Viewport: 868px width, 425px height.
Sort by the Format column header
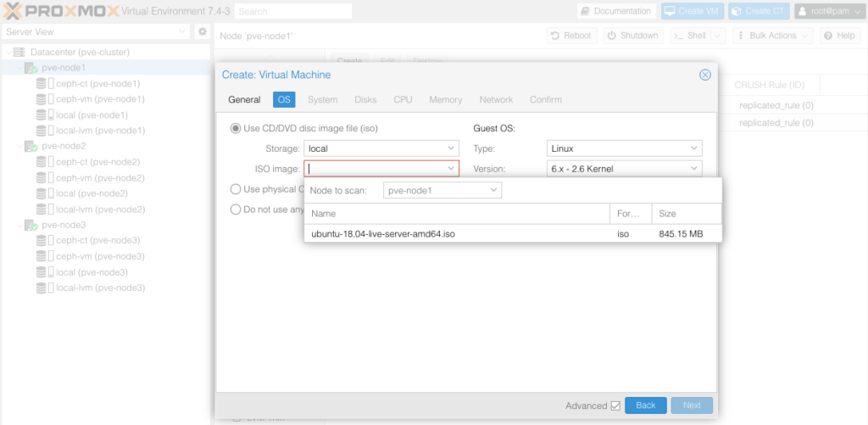[x=631, y=214]
